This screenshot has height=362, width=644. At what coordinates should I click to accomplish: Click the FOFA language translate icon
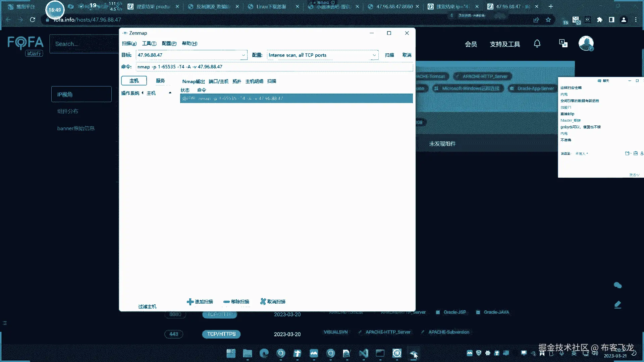pyautogui.click(x=563, y=44)
